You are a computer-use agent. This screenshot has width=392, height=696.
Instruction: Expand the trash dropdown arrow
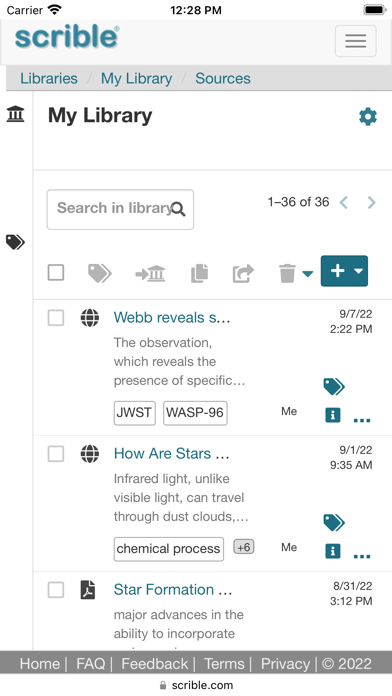click(x=307, y=274)
